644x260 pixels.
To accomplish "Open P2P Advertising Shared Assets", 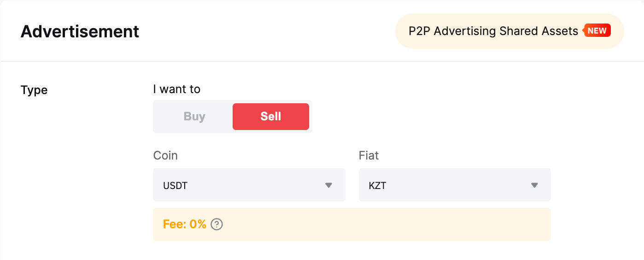I will point(493,31).
